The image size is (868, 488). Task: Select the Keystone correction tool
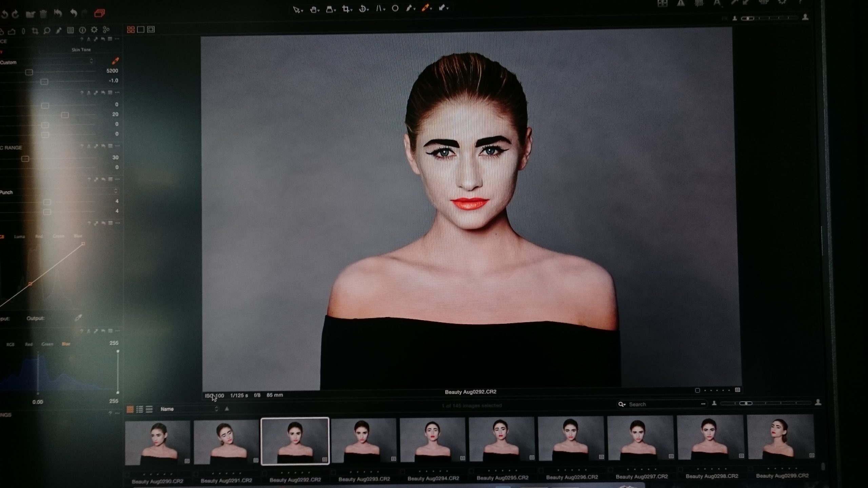tap(379, 9)
